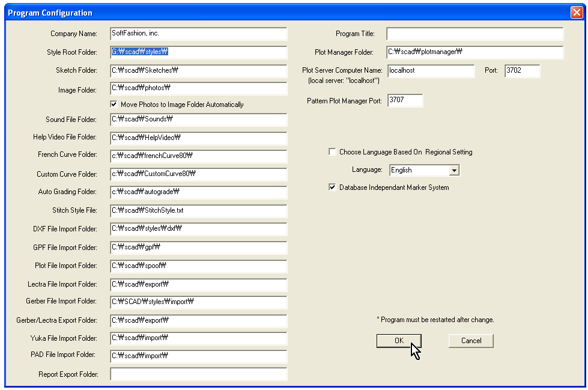Click the Gerber File Import Folder field
Image resolution: width=588 pixels, height=390 pixels.
(199, 302)
